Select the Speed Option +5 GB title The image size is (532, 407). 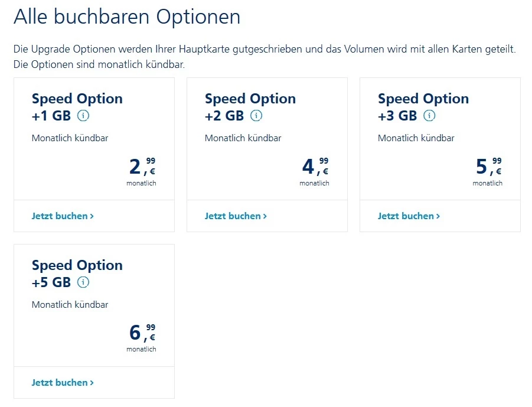click(77, 273)
